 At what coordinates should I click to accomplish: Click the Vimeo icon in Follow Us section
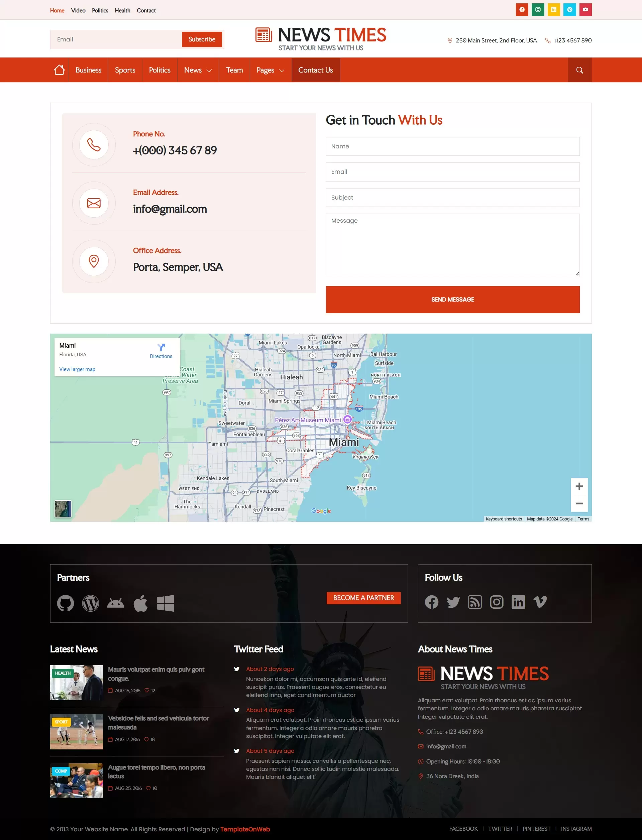pos(540,602)
